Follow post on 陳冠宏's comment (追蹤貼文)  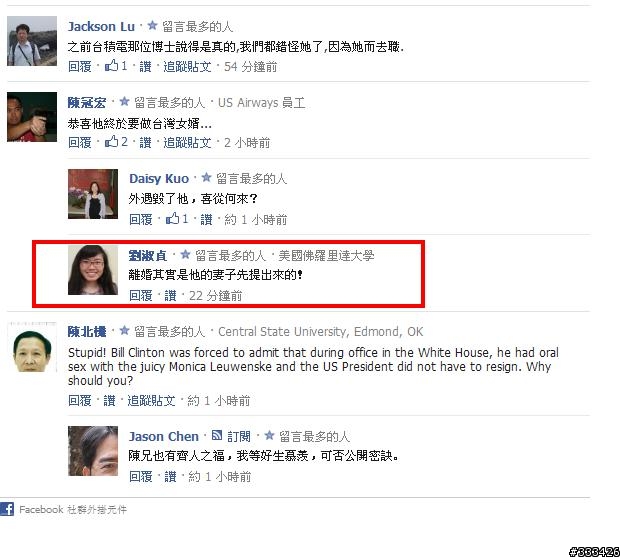pos(187,142)
